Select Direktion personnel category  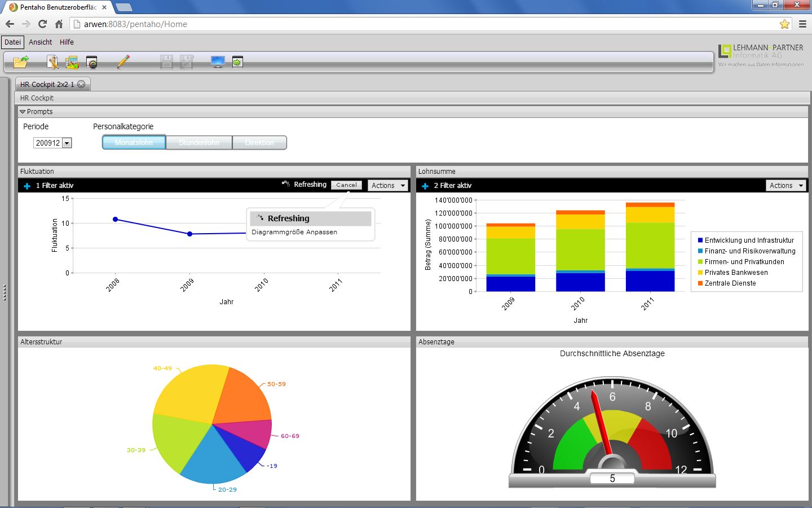pos(259,143)
